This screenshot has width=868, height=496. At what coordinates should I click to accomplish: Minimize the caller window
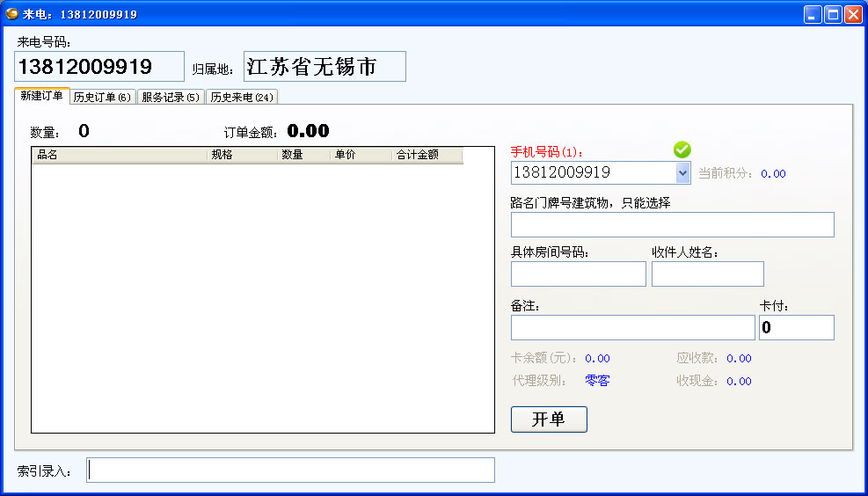click(x=812, y=14)
